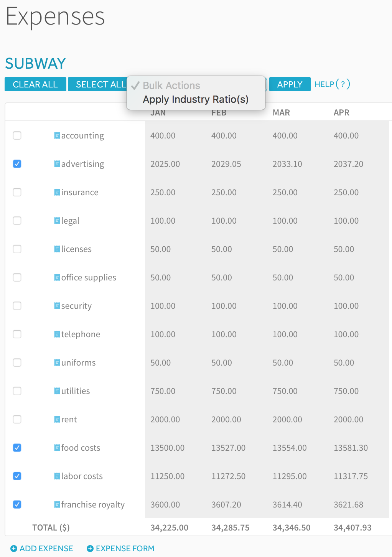Click the note icon beside accounting
Screen dimensions: 392x557
[57, 135]
